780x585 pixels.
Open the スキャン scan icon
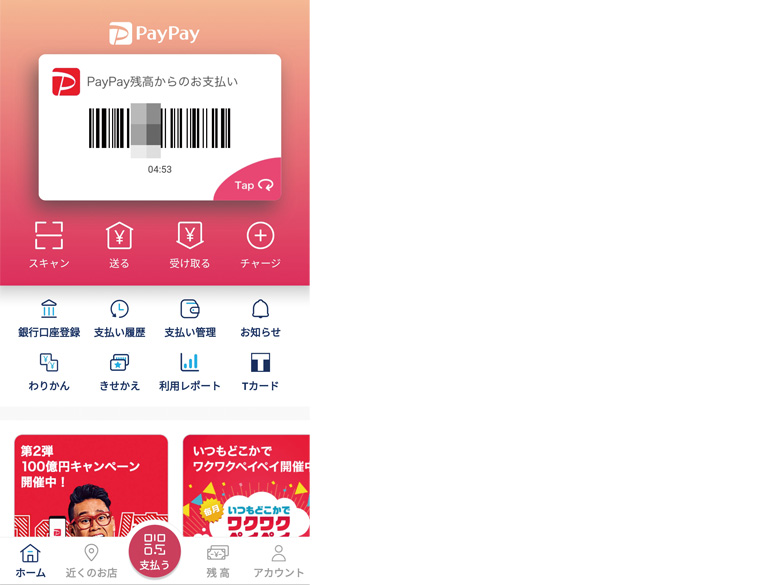pos(49,235)
